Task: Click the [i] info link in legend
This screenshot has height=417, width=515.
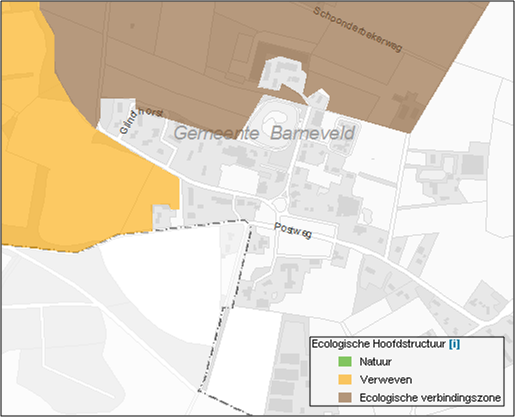Action: point(454,344)
